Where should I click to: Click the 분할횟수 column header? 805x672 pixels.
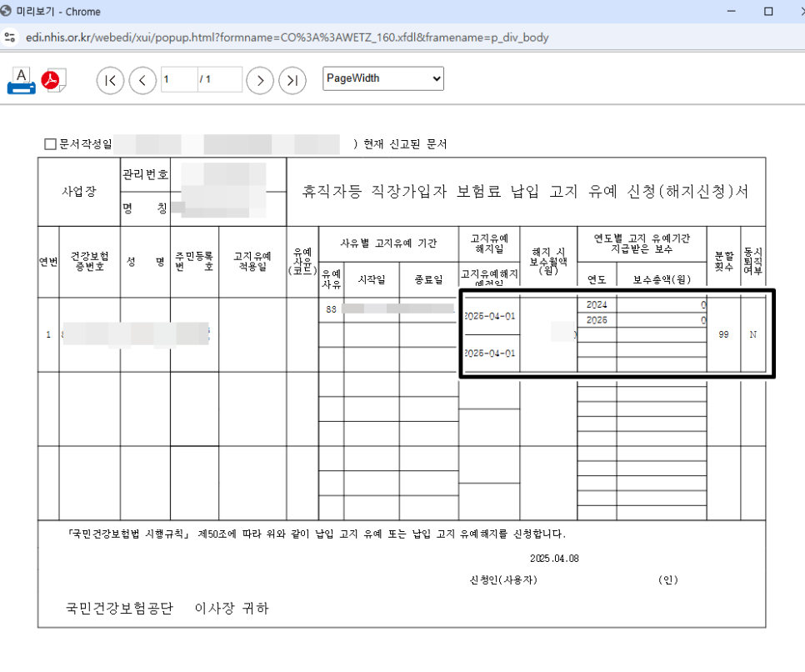[x=724, y=262]
